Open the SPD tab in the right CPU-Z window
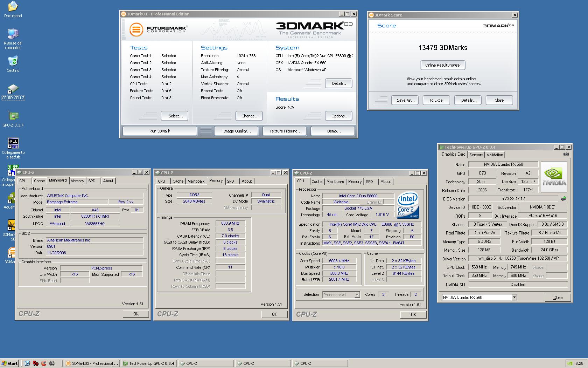This screenshot has height=368, width=588. (369, 182)
